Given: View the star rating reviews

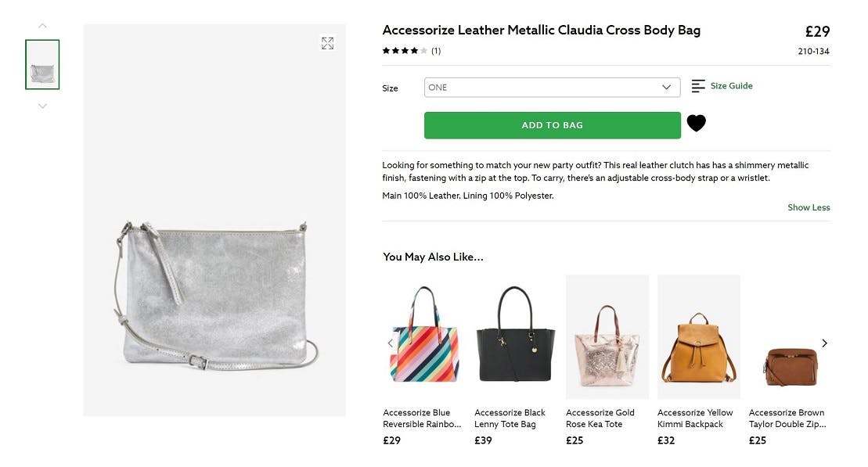Looking at the screenshot, I should pyautogui.click(x=405, y=51).
